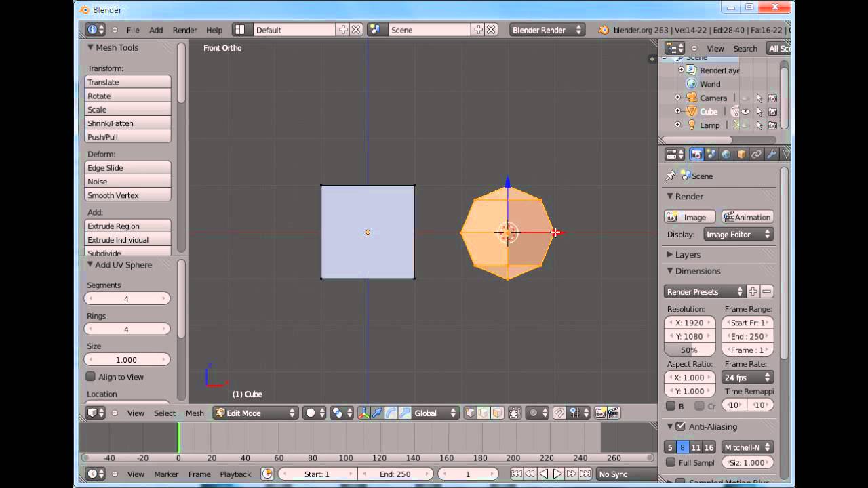Open the Edit Mode dropdown
The height and width of the screenshot is (488, 868).
point(256,413)
